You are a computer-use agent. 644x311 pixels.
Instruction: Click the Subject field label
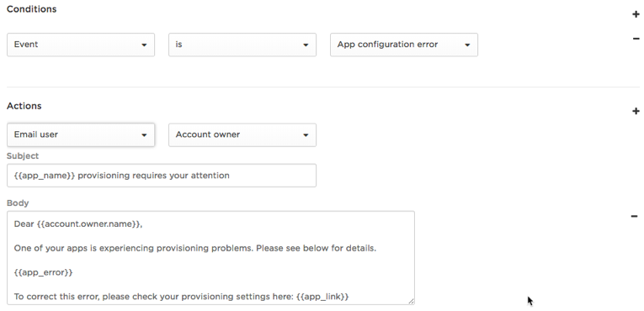[23, 155]
